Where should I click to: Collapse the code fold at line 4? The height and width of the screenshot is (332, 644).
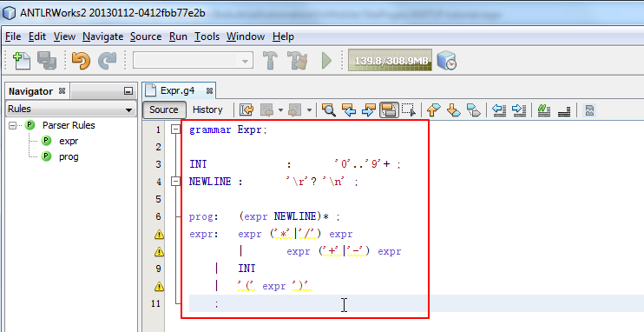[175, 182]
